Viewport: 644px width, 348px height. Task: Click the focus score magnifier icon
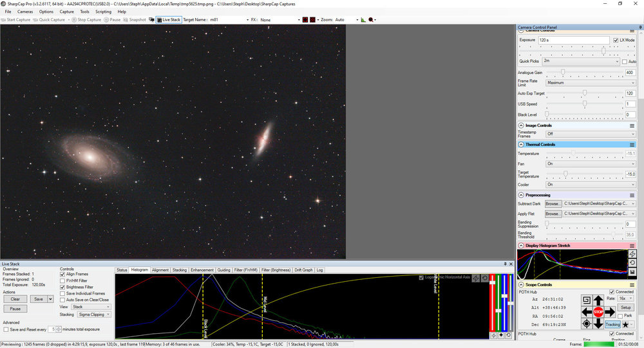pos(372,20)
